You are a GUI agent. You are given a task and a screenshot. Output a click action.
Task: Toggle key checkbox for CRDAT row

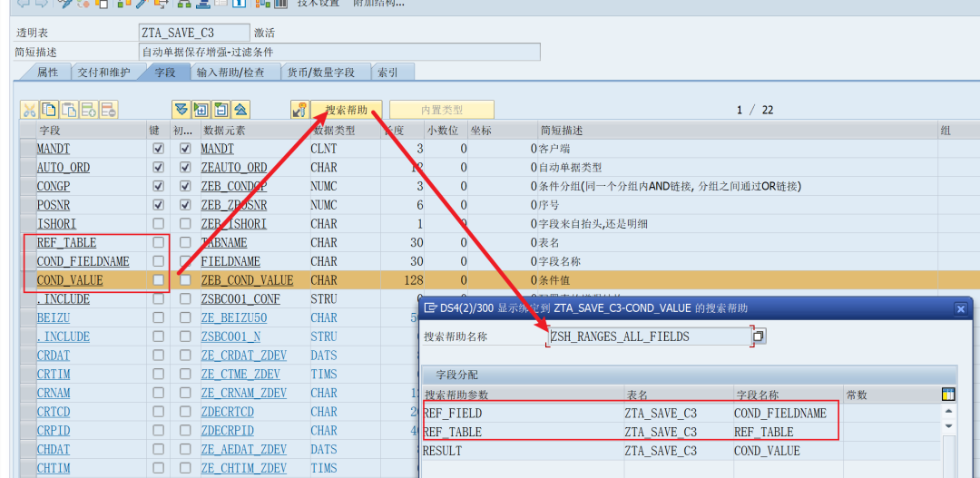click(159, 355)
